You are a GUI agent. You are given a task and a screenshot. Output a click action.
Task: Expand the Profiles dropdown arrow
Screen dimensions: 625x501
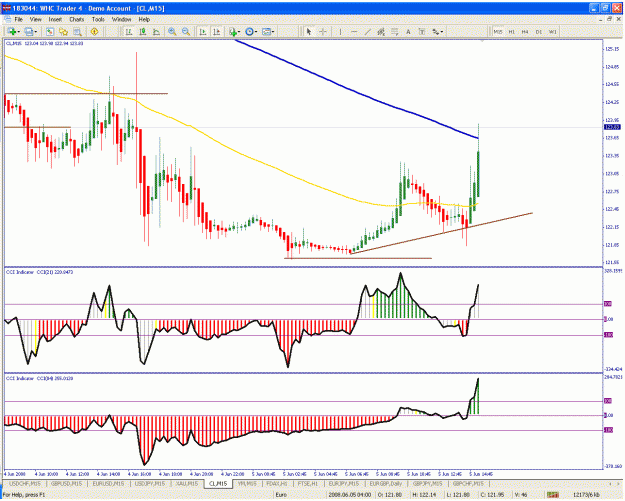tap(35, 32)
